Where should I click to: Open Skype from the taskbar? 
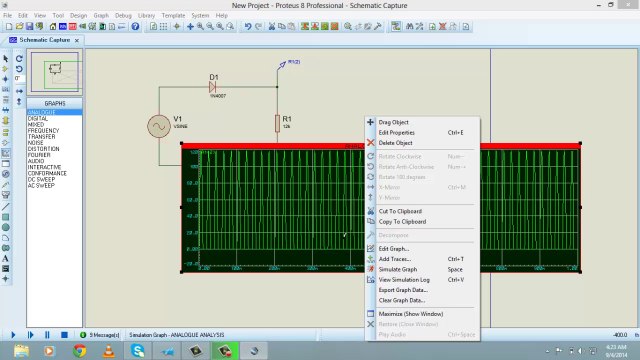(138, 351)
